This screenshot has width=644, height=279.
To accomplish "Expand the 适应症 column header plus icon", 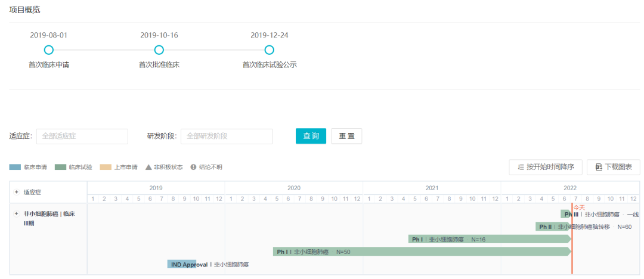I will [x=17, y=193].
